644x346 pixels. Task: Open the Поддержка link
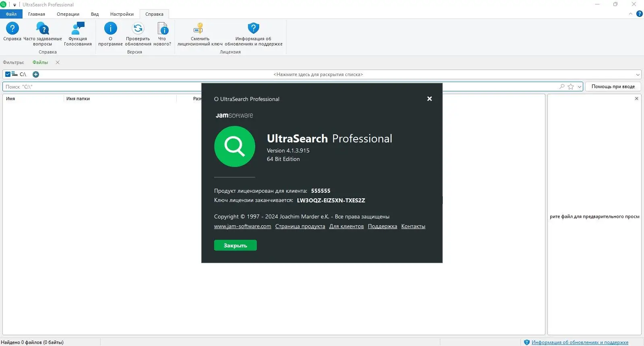(382, 227)
